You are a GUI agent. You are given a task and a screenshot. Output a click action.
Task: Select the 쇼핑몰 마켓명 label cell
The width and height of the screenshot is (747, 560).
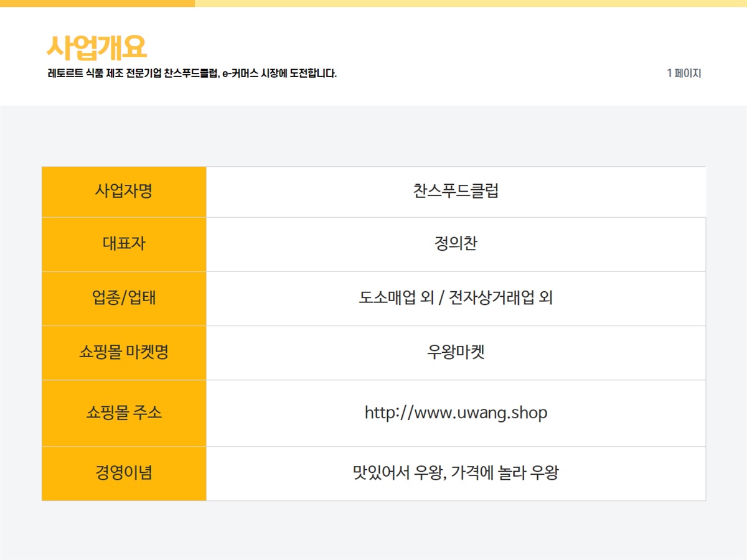[124, 353]
